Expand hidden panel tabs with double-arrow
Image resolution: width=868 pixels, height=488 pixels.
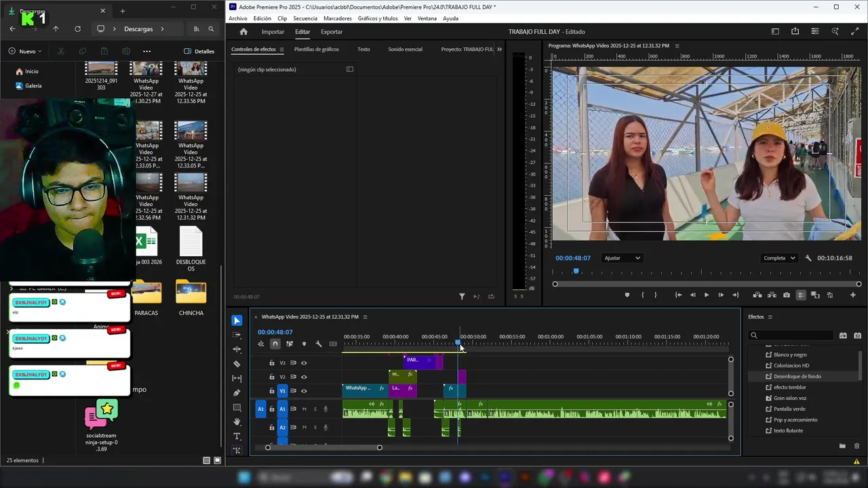tap(500, 49)
